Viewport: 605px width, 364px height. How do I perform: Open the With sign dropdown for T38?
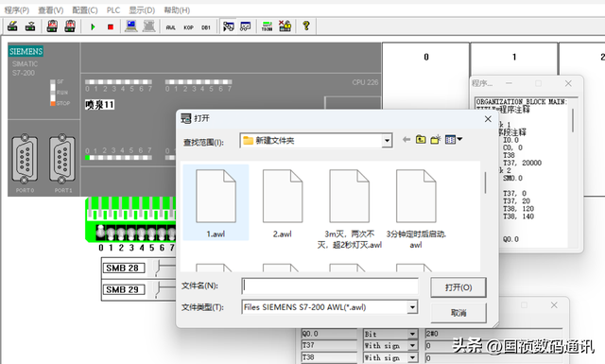click(412, 357)
